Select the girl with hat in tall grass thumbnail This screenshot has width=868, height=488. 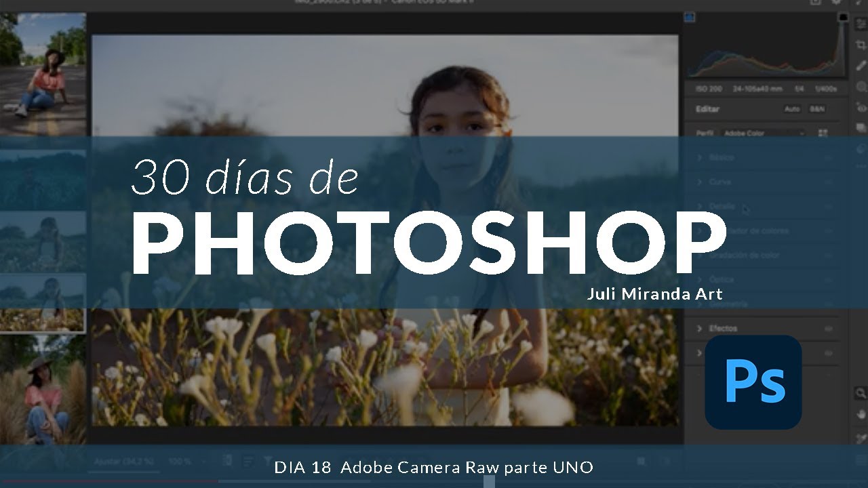click(43, 390)
